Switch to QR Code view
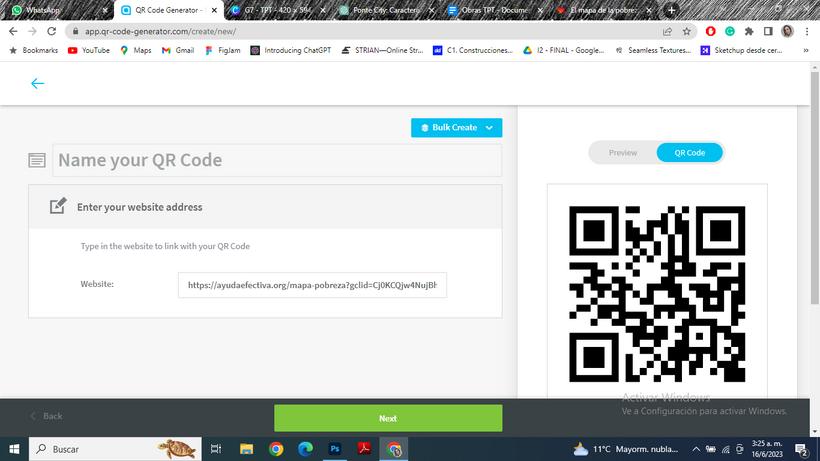Screen dimensions: 820x461 coord(690,153)
